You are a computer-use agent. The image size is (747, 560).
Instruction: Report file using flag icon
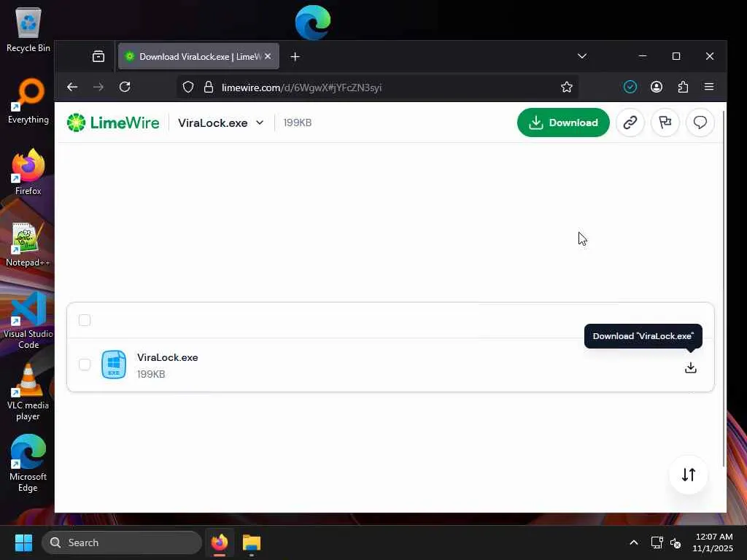pyautogui.click(x=665, y=122)
